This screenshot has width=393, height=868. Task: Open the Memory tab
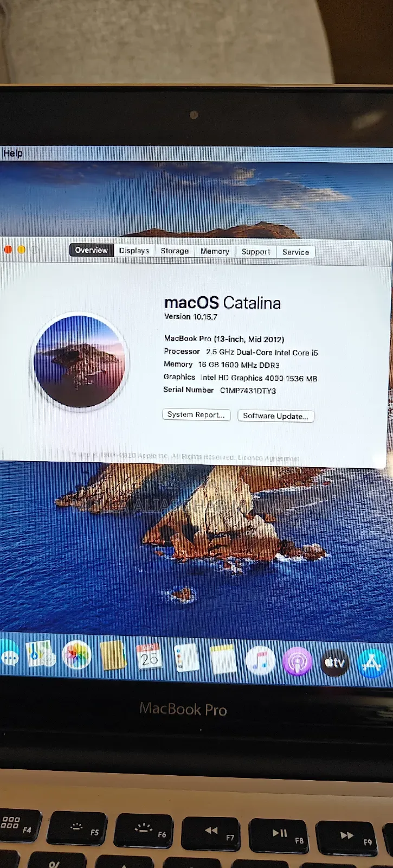(x=215, y=251)
